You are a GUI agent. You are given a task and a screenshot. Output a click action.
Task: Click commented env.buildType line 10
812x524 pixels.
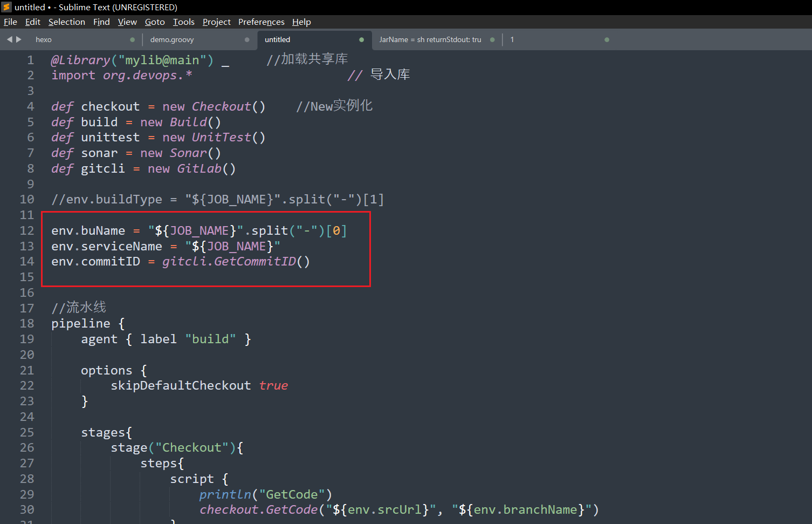tap(218, 200)
